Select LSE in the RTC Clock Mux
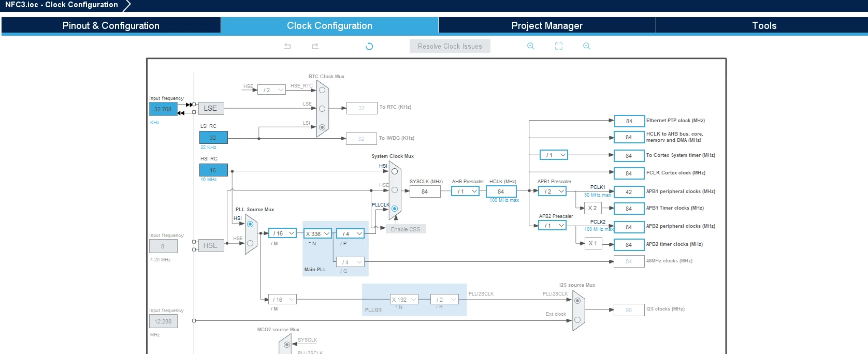The height and width of the screenshot is (354, 868). (322, 109)
